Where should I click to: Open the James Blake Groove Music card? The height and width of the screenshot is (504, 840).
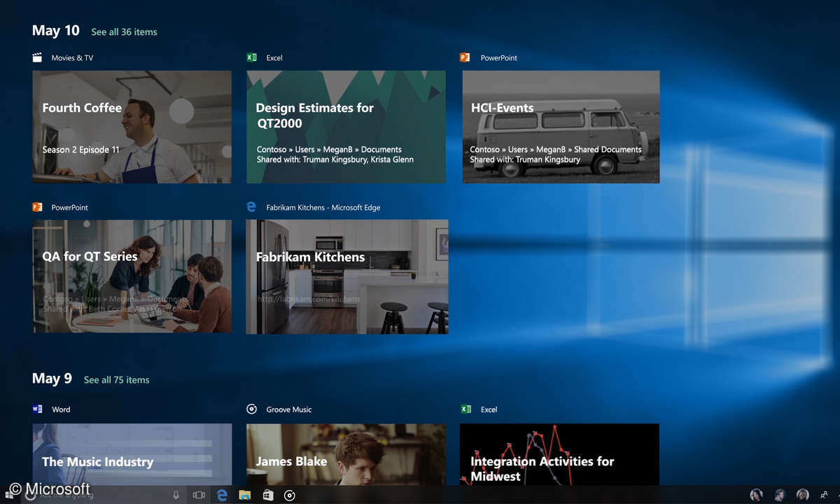click(346, 454)
